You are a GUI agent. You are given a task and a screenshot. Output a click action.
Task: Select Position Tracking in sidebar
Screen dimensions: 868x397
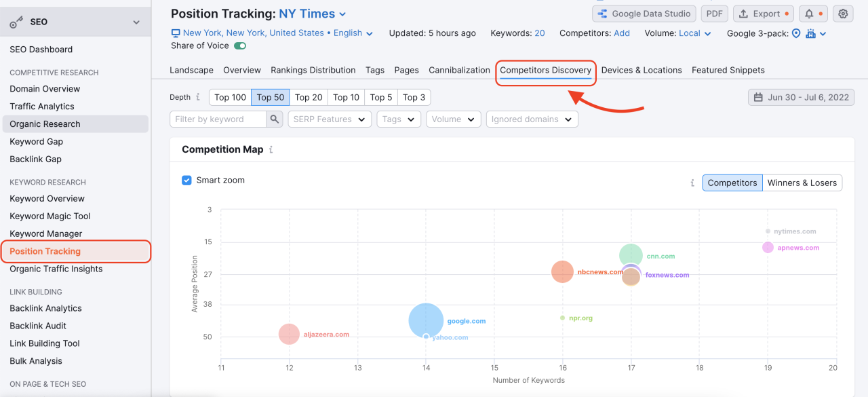[x=75, y=251]
